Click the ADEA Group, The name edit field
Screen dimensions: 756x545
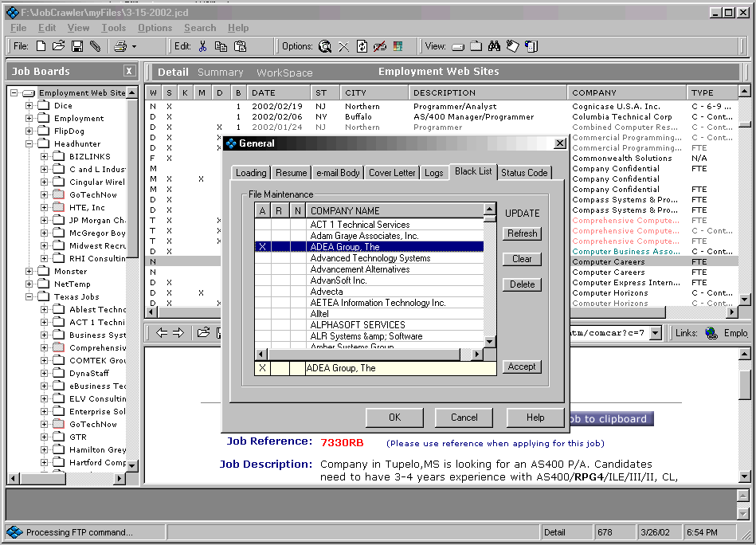[x=400, y=368]
